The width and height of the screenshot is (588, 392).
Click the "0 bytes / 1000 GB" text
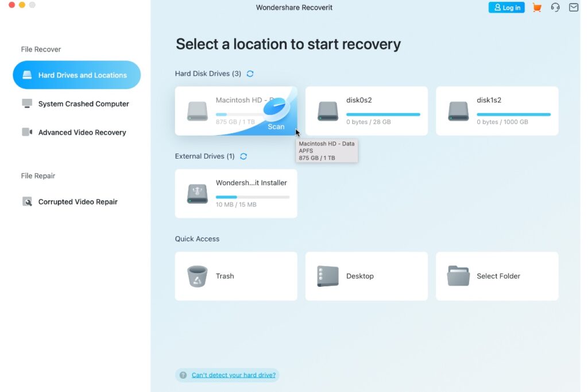click(502, 122)
